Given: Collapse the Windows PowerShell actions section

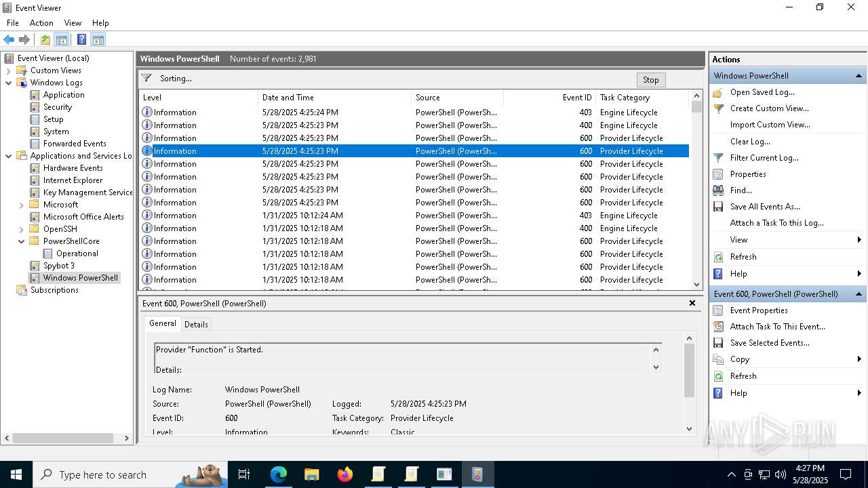Looking at the screenshot, I should [x=859, y=76].
